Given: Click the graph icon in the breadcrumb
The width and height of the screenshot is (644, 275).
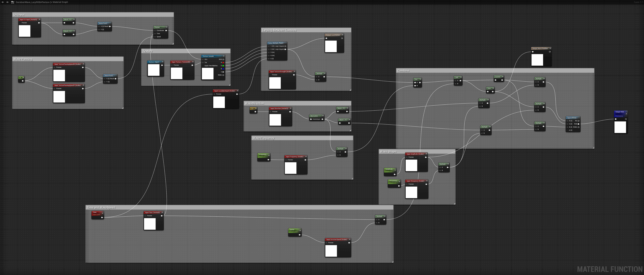Looking at the screenshot, I should 13,2.
